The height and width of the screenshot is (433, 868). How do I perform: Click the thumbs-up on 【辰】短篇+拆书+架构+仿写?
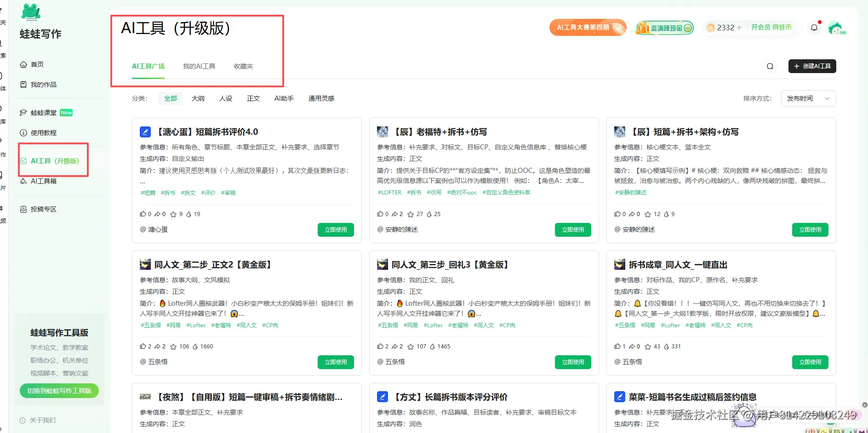(x=617, y=214)
